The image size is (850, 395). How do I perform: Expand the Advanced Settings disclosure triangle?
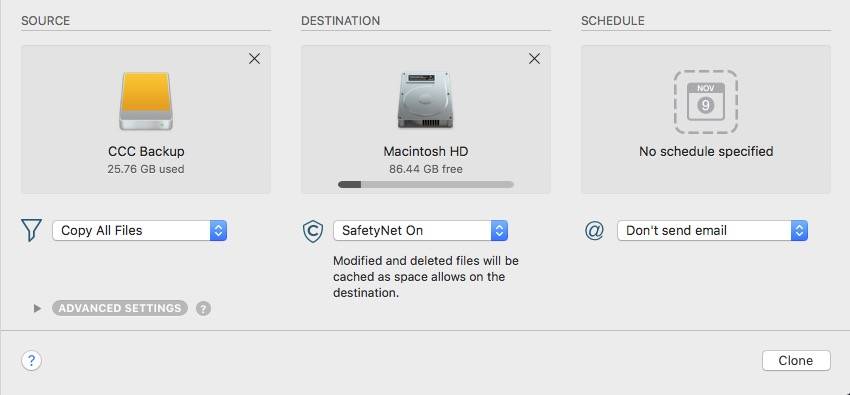37,308
